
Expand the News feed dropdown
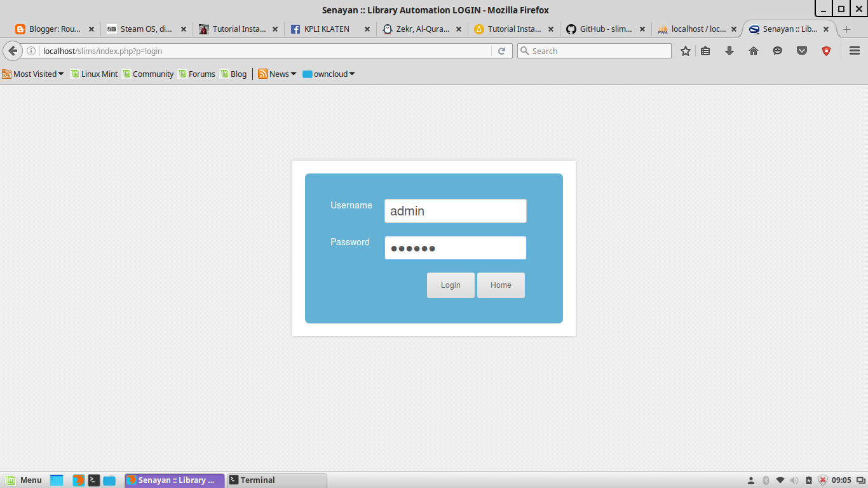(x=278, y=74)
